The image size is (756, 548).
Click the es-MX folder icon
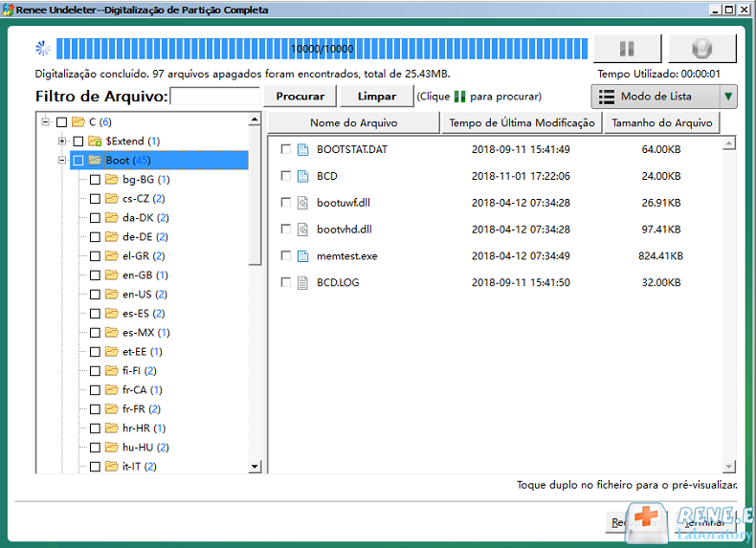pyautogui.click(x=112, y=332)
